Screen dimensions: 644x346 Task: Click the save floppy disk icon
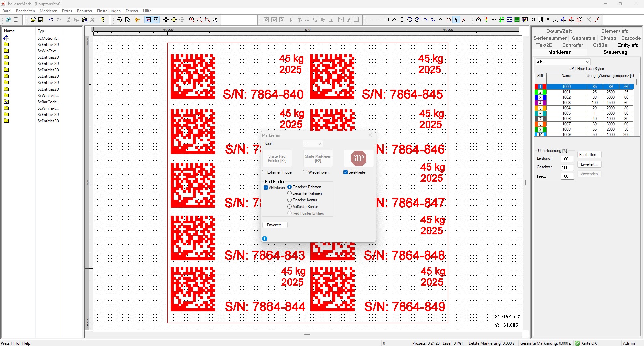click(x=41, y=20)
